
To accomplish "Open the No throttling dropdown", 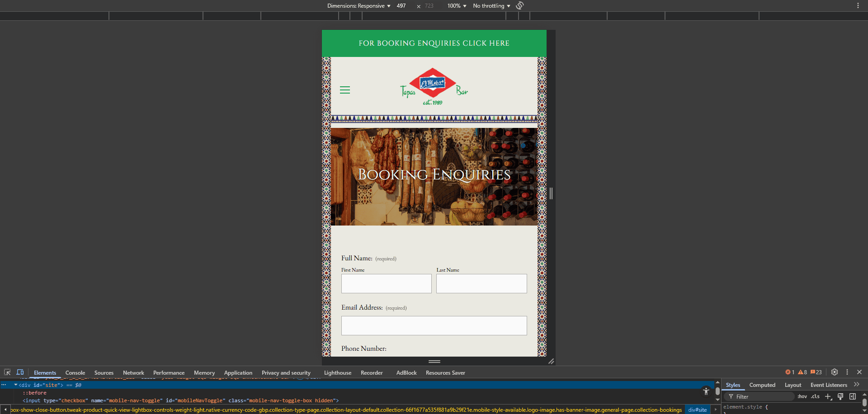I will (491, 6).
